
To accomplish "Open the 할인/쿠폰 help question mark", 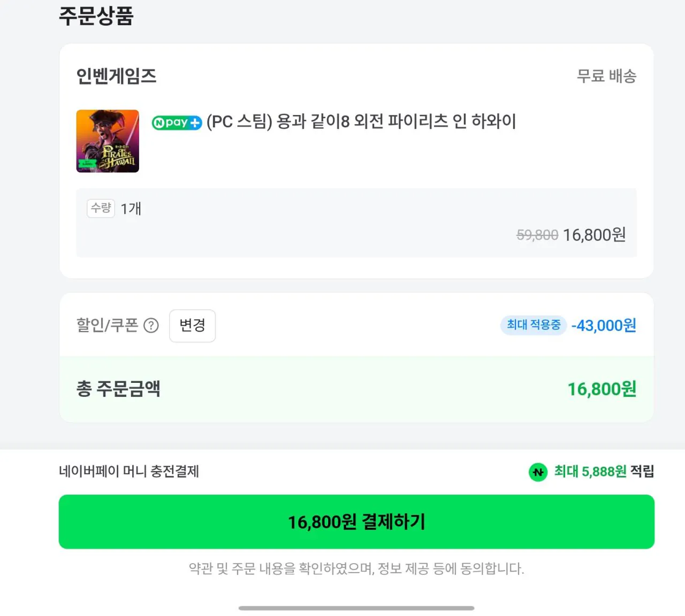I will point(151,326).
